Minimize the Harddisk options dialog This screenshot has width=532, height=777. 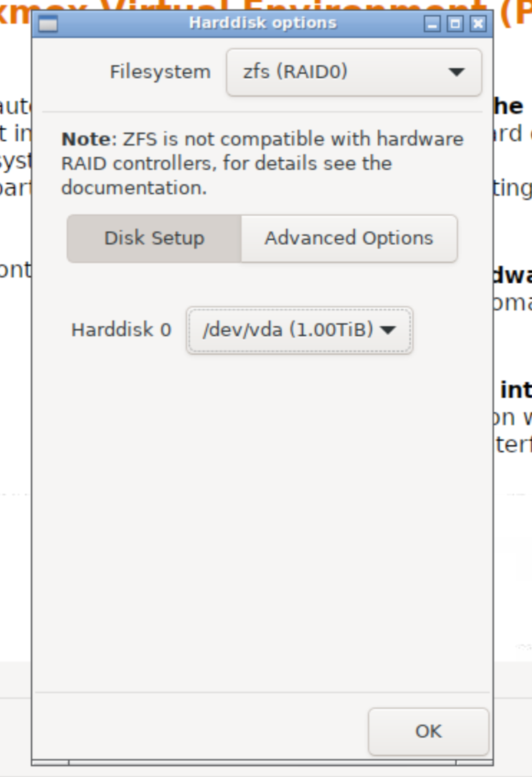click(x=432, y=23)
